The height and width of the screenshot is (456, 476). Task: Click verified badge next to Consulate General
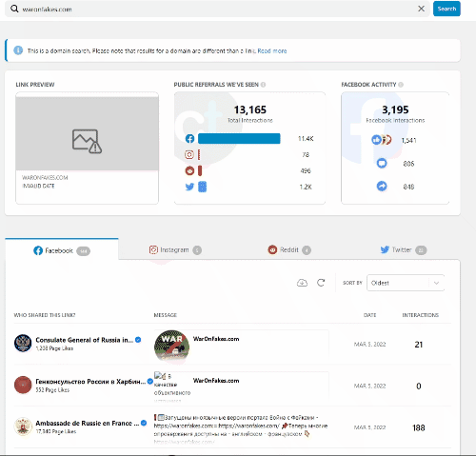(x=138, y=340)
